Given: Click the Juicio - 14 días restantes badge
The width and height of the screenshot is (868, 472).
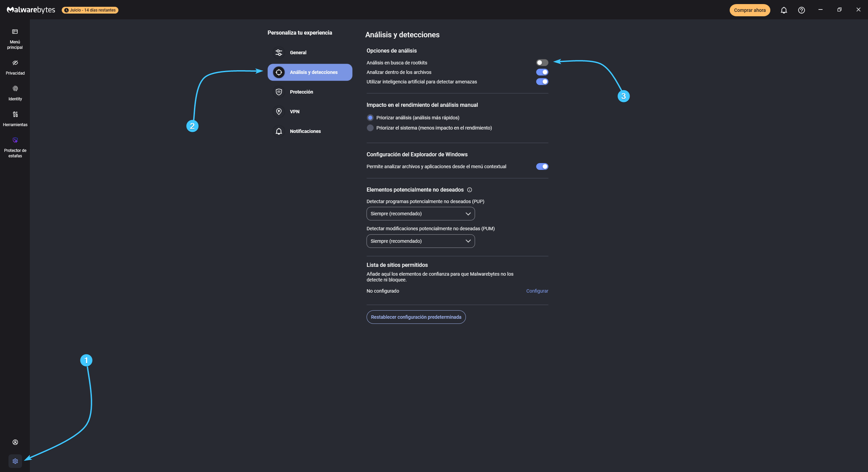Looking at the screenshot, I should [90, 10].
